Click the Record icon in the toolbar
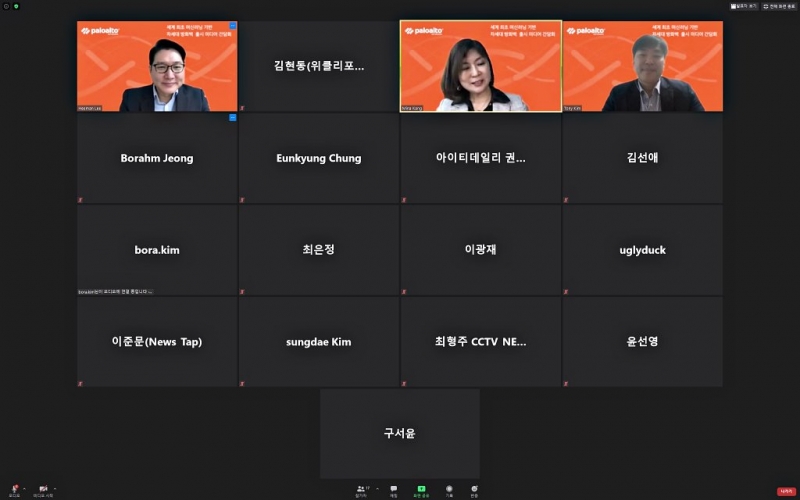Image resolution: width=800 pixels, height=500 pixels. click(x=449, y=491)
